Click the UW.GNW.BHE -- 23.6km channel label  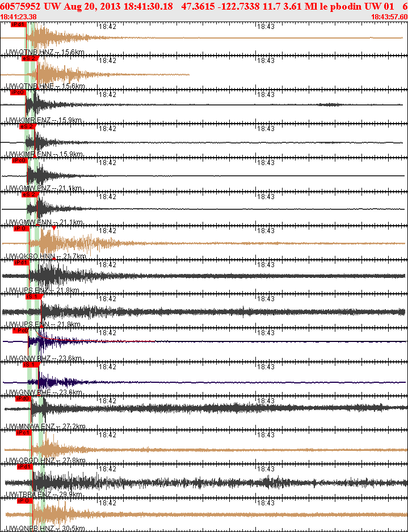tap(44, 392)
